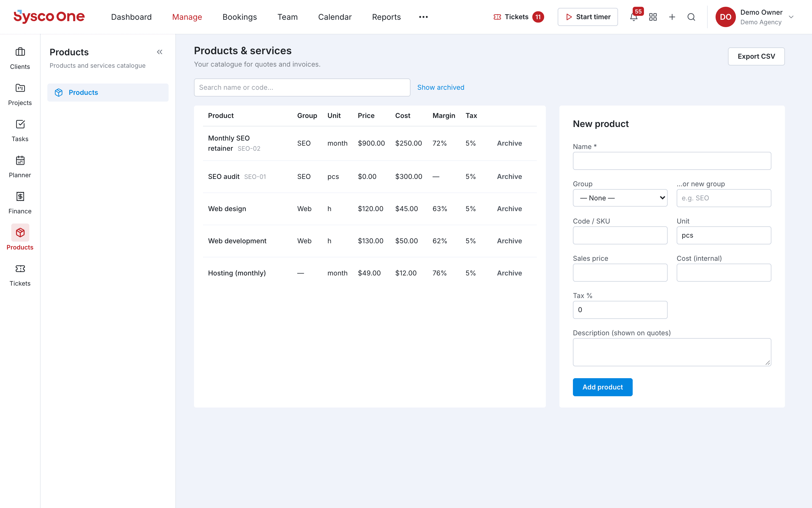Open the Reports menu item
Viewport: 812px width, 508px height.
[x=386, y=17]
